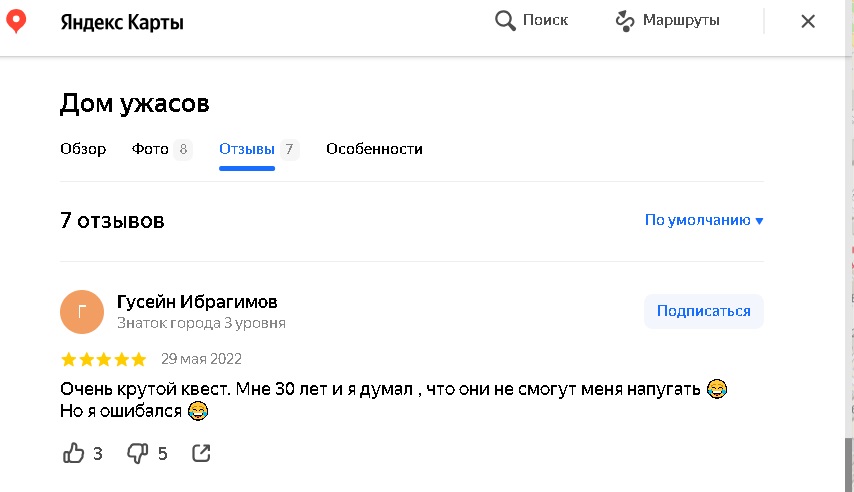The image size is (854, 492).
Task: Click the red Yandex Maps pin logo
Action: pyautogui.click(x=16, y=21)
